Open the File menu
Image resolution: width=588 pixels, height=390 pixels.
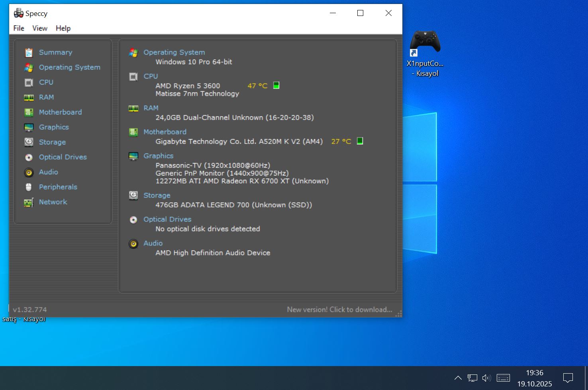coord(19,28)
